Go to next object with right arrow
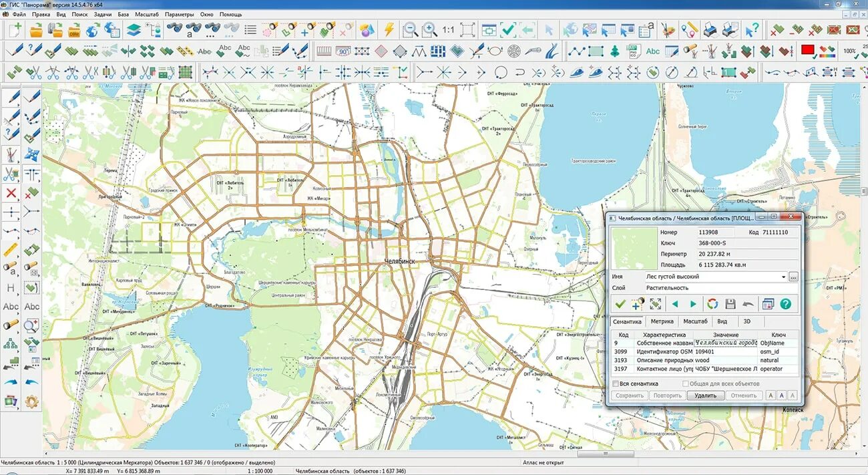 pos(692,304)
